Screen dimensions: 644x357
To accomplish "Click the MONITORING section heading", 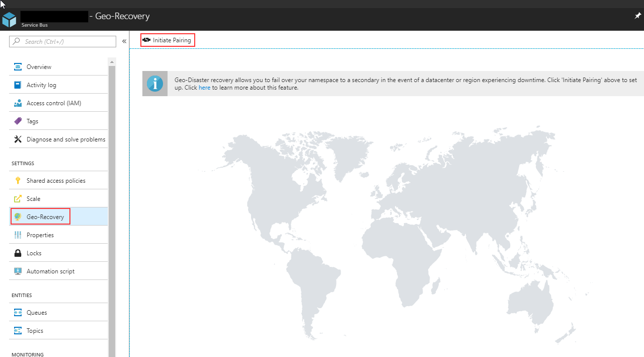I will (x=27, y=354).
